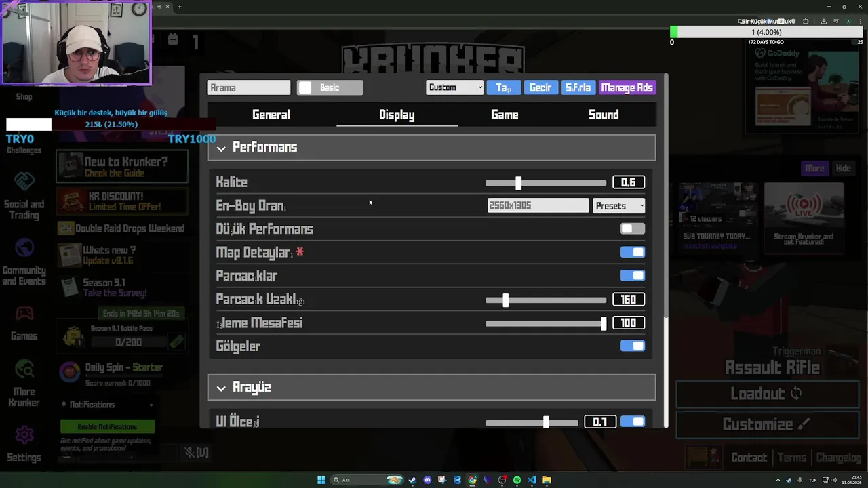The image size is (868, 488).
Task: Open the Terms link
Action: (x=791, y=457)
